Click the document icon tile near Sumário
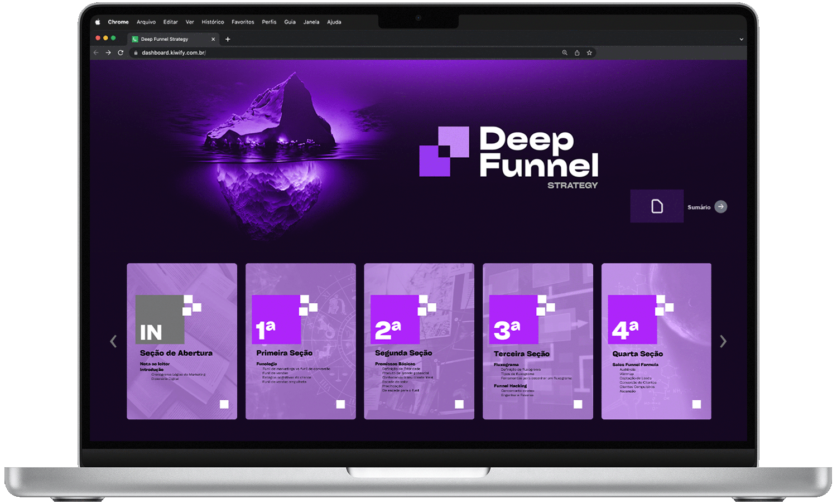Image resolution: width=837 pixels, height=504 pixels. (x=657, y=206)
